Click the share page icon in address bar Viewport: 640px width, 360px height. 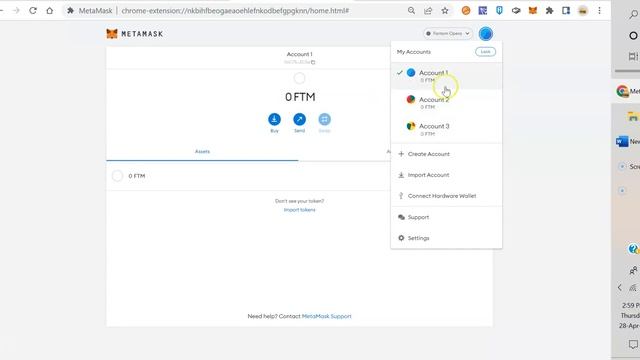[x=428, y=11]
